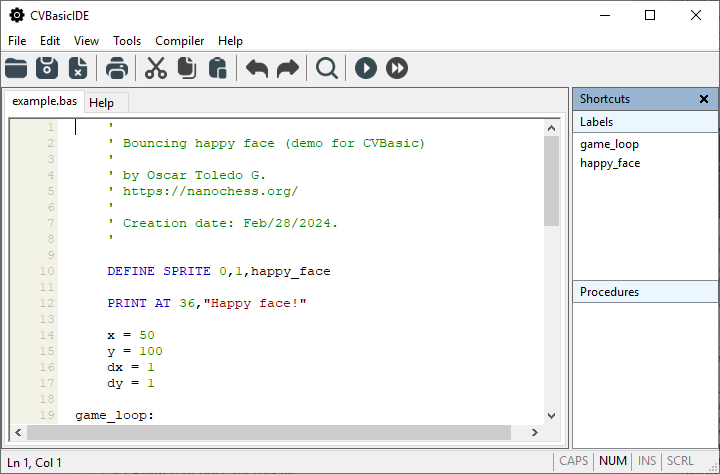Viewport: 720px width, 474px height.
Task: Jump to the happy_face label
Action: [x=610, y=163]
